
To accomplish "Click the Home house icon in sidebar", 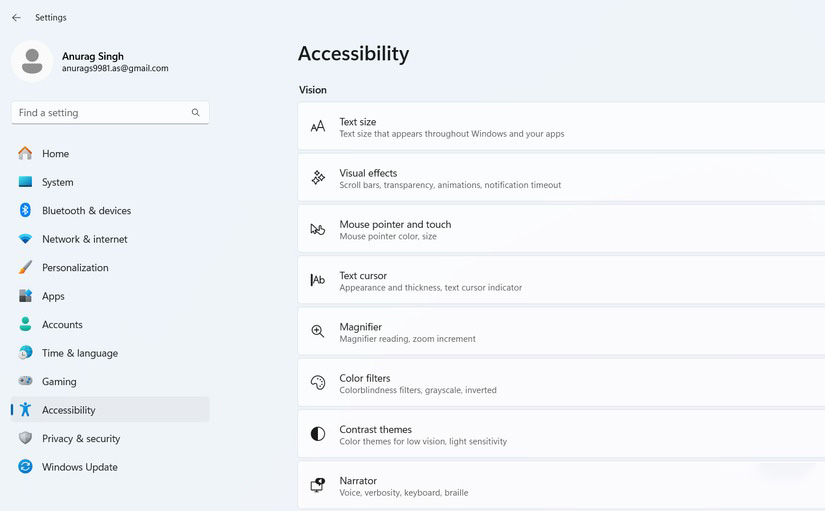I will [25, 153].
